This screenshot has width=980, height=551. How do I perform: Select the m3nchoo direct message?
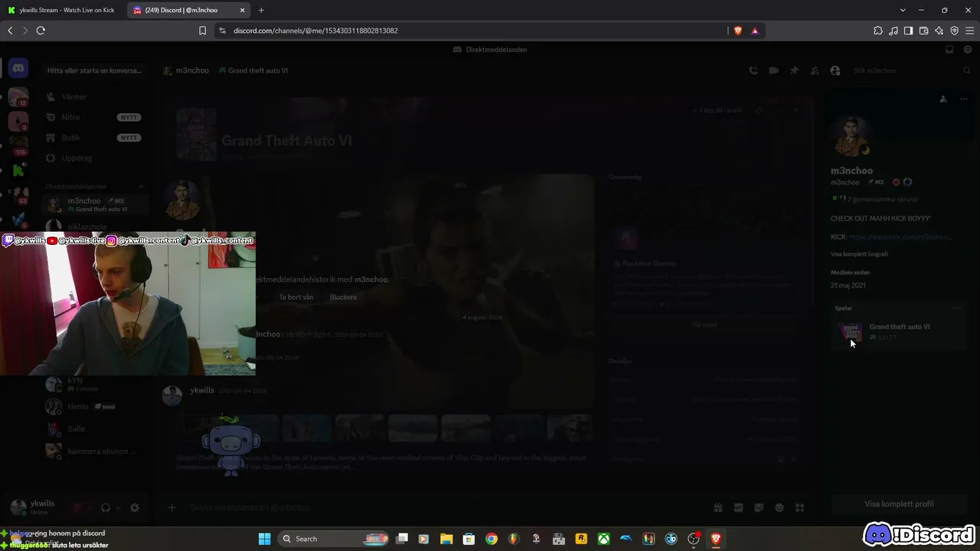tap(93, 204)
